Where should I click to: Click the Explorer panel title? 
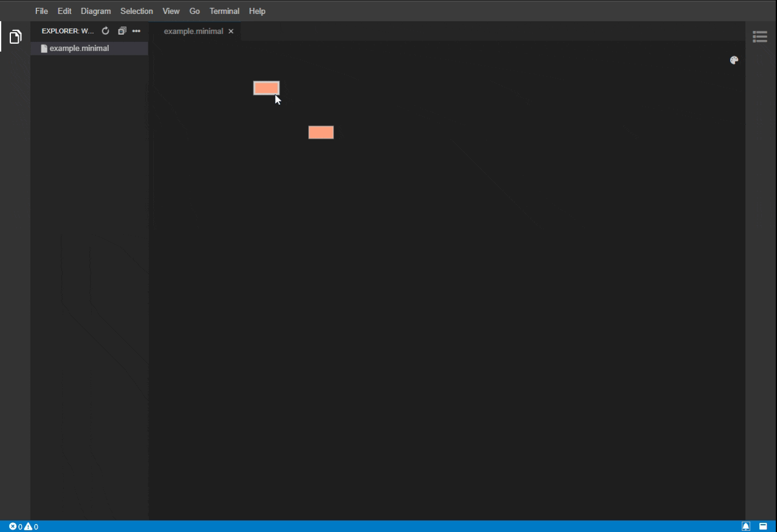pyautogui.click(x=68, y=31)
